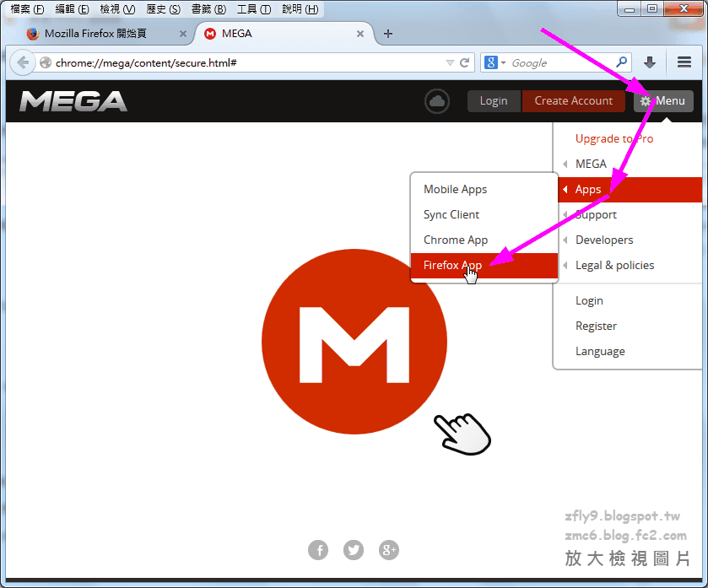Viewport: 708px width, 588px height.
Task: Close the MEGA tab
Action: pyautogui.click(x=359, y=34)
